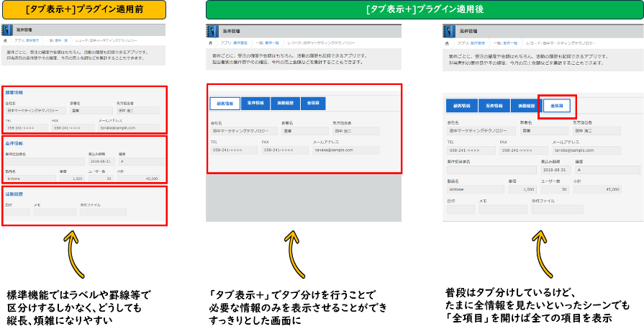Open 一覧: 案件一覧 breadcrumb link in right screenshot
Screen dimensions: 644x334
coord(505,43)
